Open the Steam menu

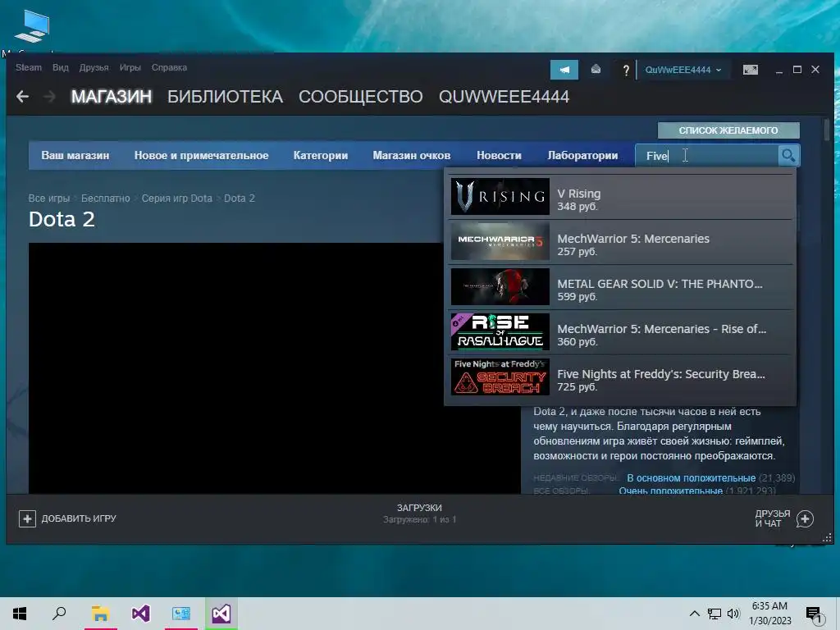click(x=29, y=67)
